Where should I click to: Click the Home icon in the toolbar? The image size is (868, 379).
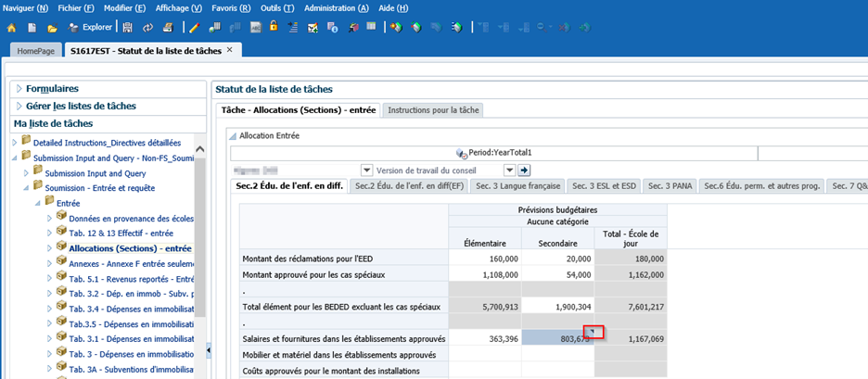pyautogui.click(x=11, y=28)
